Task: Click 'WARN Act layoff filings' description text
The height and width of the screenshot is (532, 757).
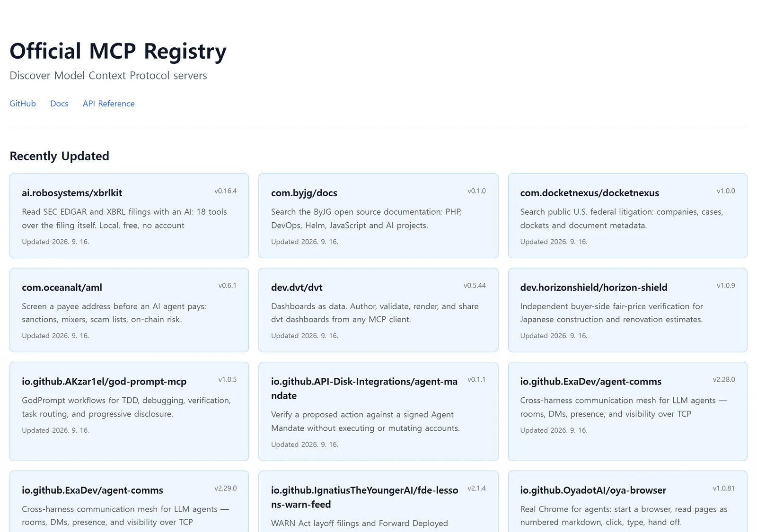Action: [360, 523]
